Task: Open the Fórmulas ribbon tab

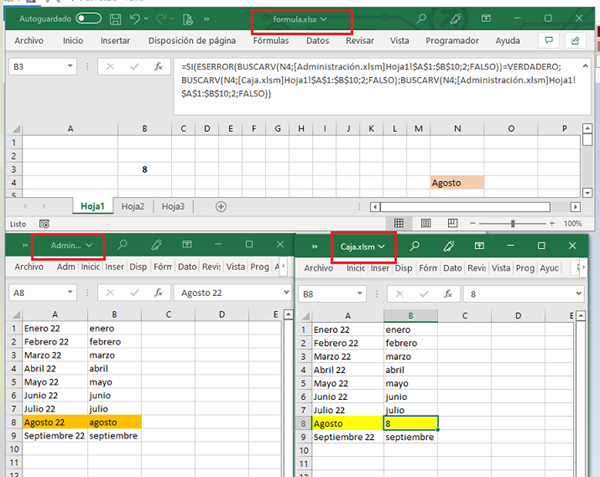Action: (270, 41)
